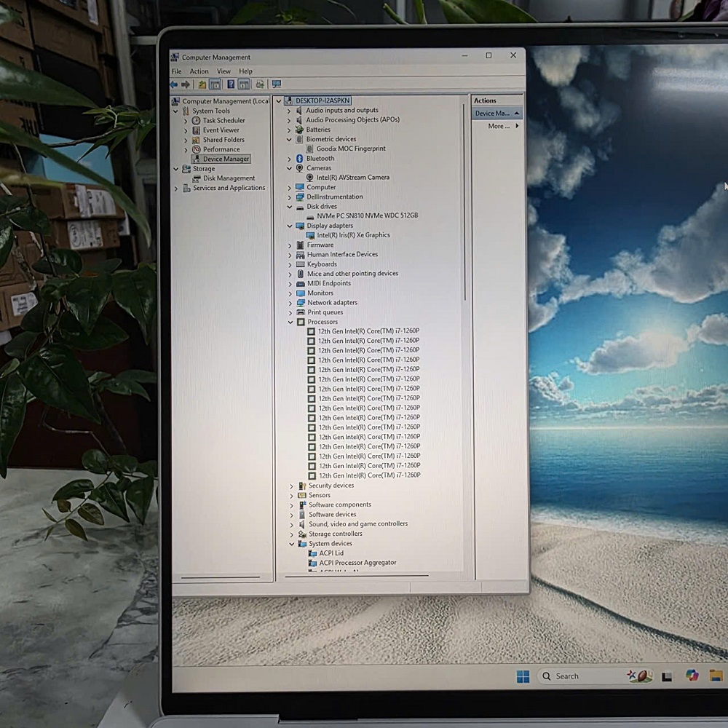
Task: Click the Task Scheduler clock icon
Action: tap(196, 121)
